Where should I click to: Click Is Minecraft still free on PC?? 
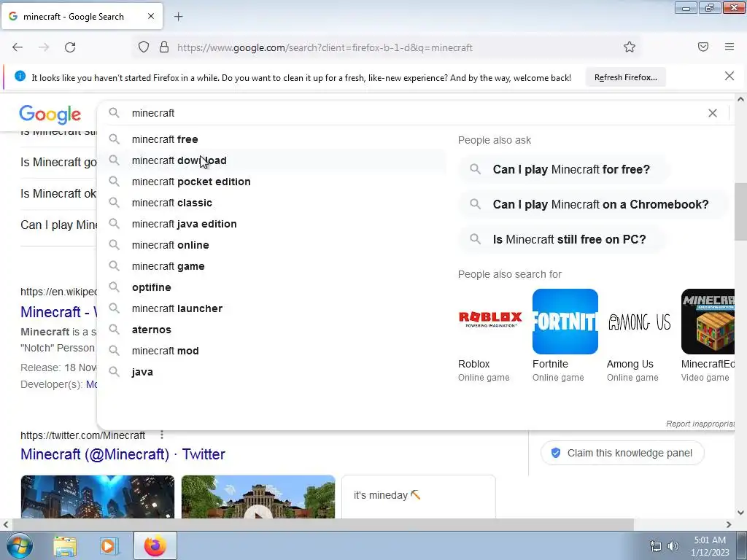click(x=562, y=239)
